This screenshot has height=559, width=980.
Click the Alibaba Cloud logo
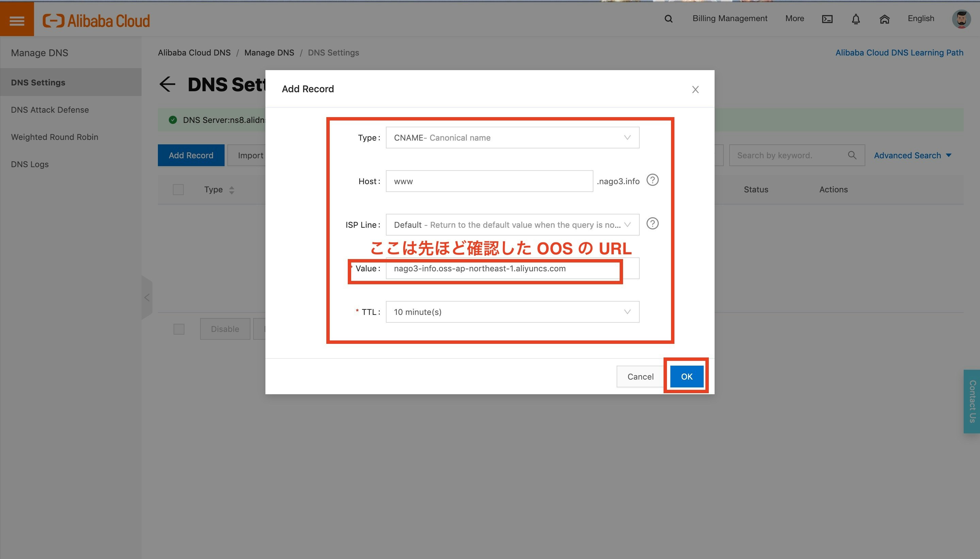96,21
